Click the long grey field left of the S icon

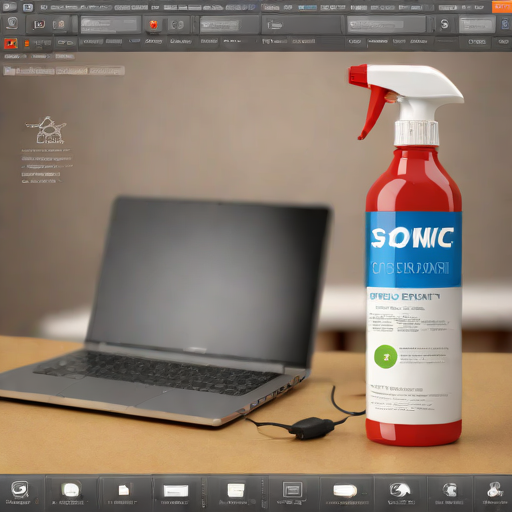(x=386, y=24)
